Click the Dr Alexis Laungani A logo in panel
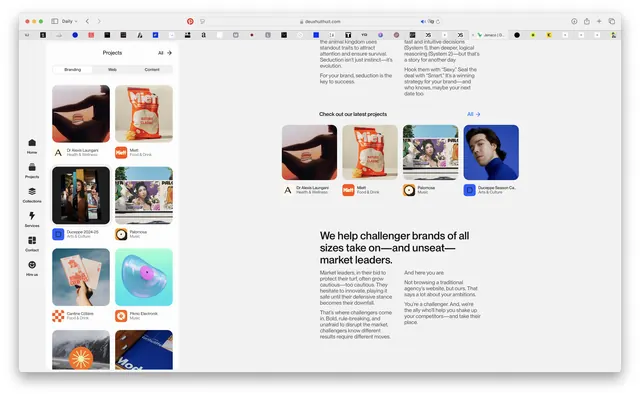This screenshot has width=640, height=397. 58,153
